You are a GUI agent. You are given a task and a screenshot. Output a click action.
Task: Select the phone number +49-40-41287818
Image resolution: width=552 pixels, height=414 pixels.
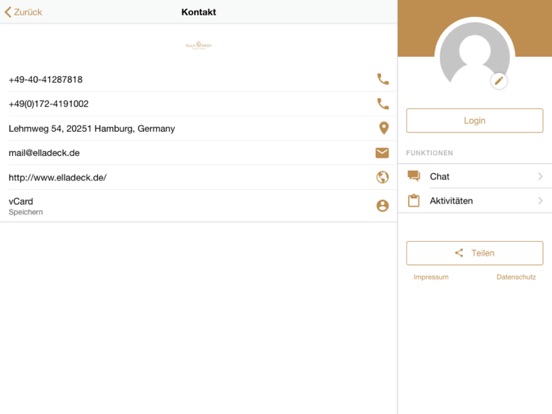pyautogui.click(x=45, y=80)
